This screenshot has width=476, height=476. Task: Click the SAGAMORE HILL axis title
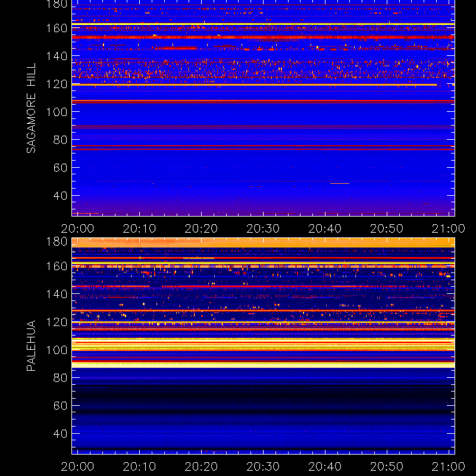[32, 108]
